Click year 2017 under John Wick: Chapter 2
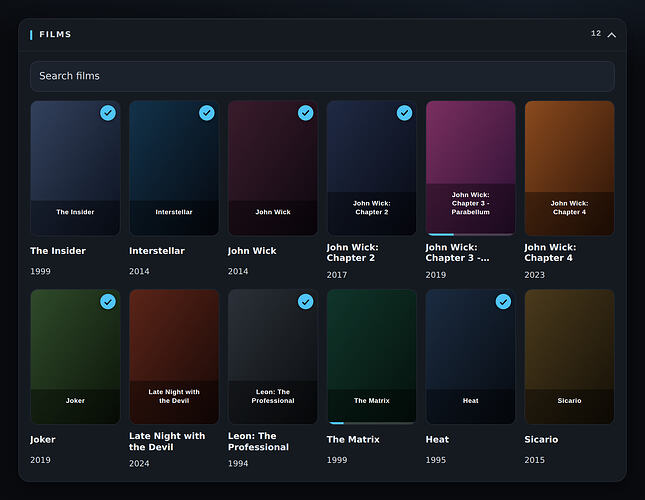Viewport: 645px width, 500px height. point(337,275)
